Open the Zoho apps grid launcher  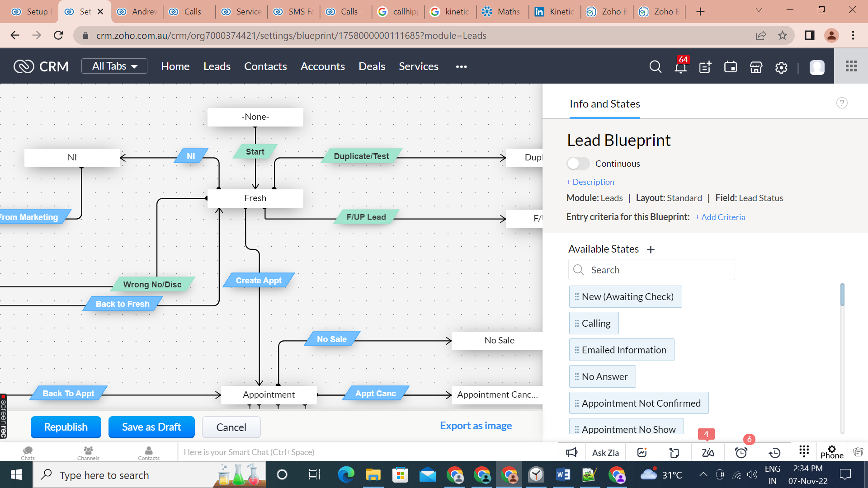click(851, 66)
